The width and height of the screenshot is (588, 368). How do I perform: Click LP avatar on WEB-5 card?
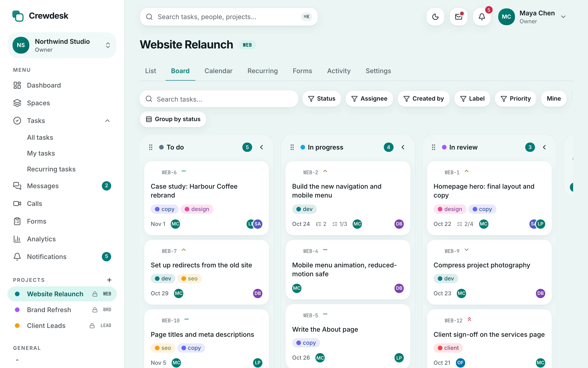pos(399,358)
